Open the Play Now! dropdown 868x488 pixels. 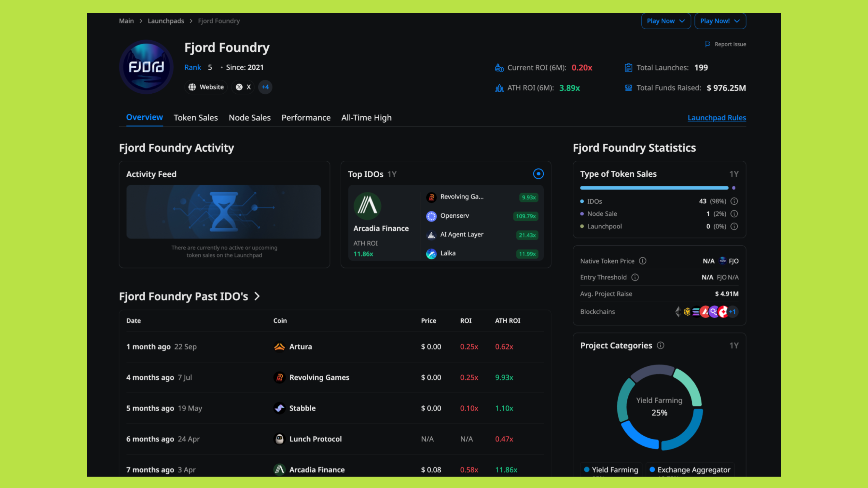click(720, 21)
